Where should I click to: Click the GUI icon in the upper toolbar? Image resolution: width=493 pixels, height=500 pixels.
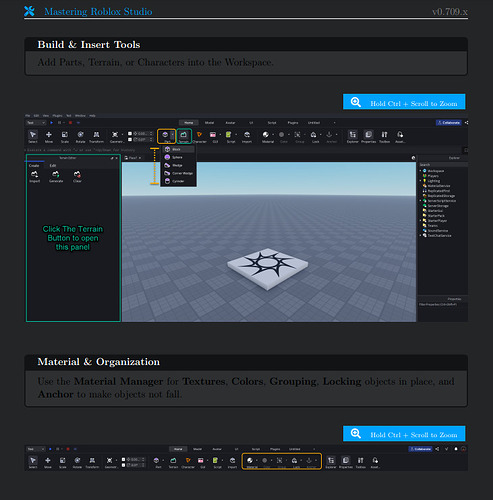pyautogui.click(x=213, y=136)
